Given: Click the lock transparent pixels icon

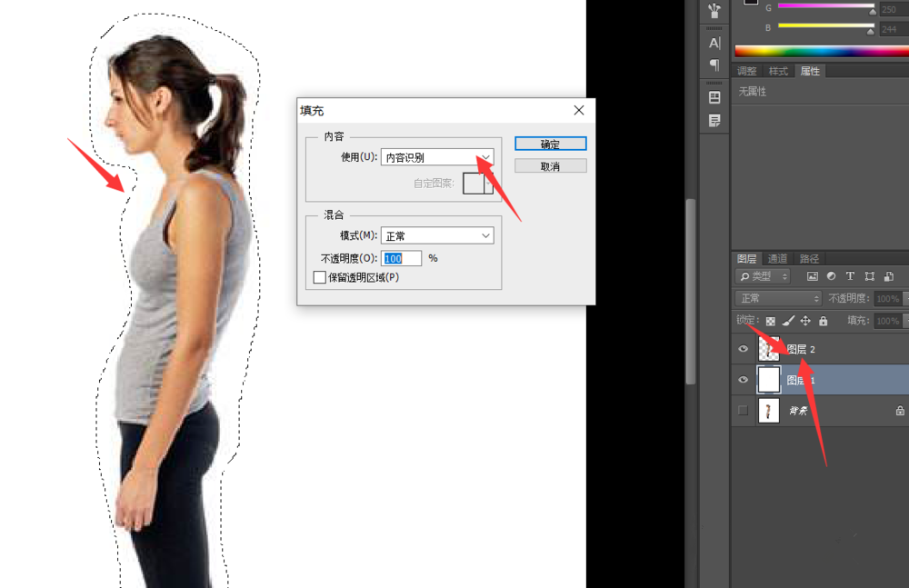Looking at the screenshot, I should [771, 321].
